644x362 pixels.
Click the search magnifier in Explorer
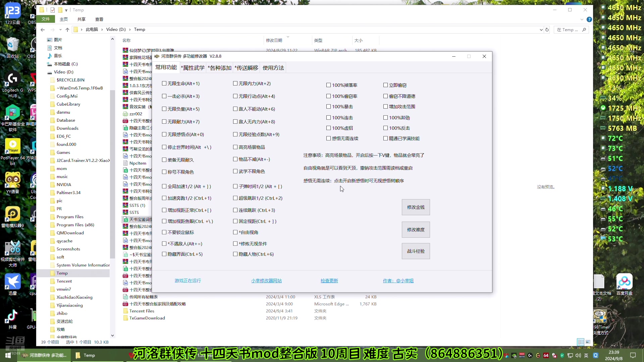pos(584,29)
